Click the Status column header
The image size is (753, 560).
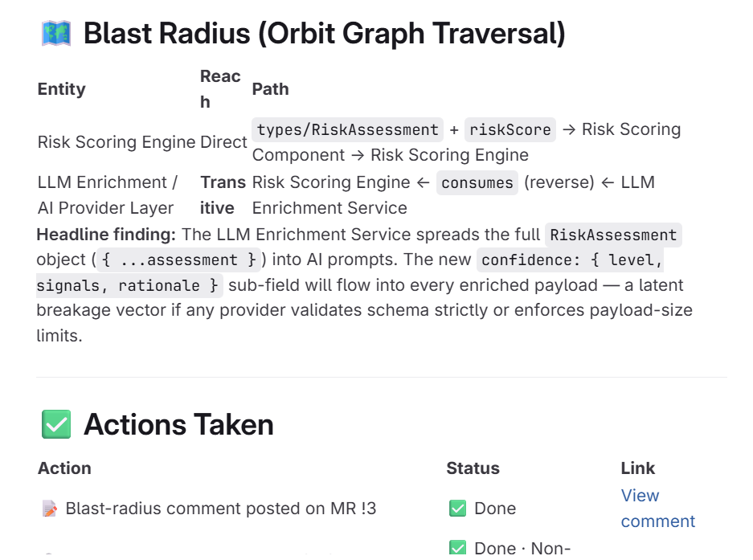473,468
